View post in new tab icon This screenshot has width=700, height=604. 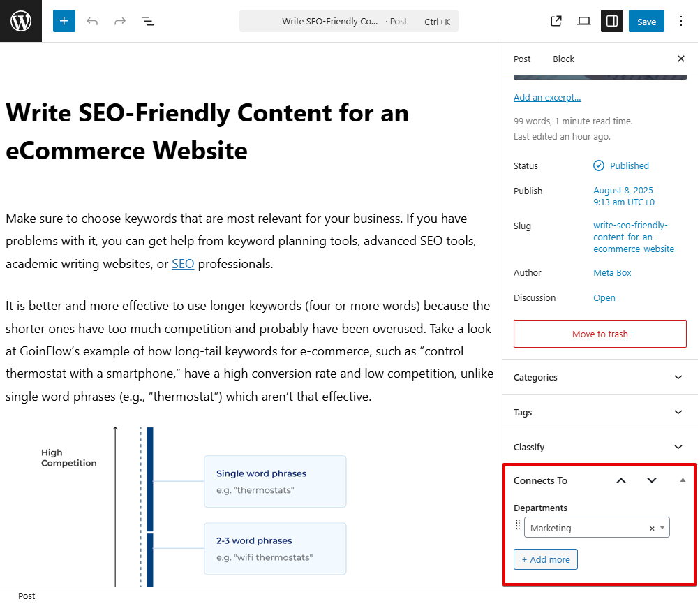pyautogui.click(x=556, y=21)
